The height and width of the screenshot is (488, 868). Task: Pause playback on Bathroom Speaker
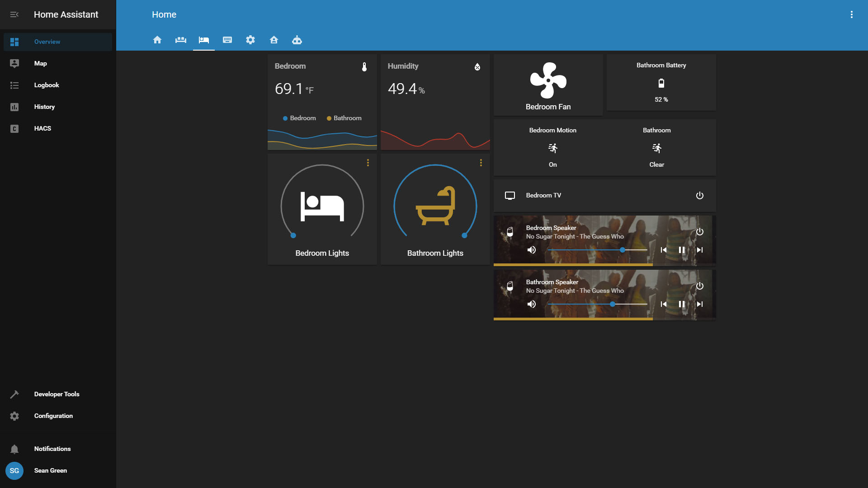[682, 304]
